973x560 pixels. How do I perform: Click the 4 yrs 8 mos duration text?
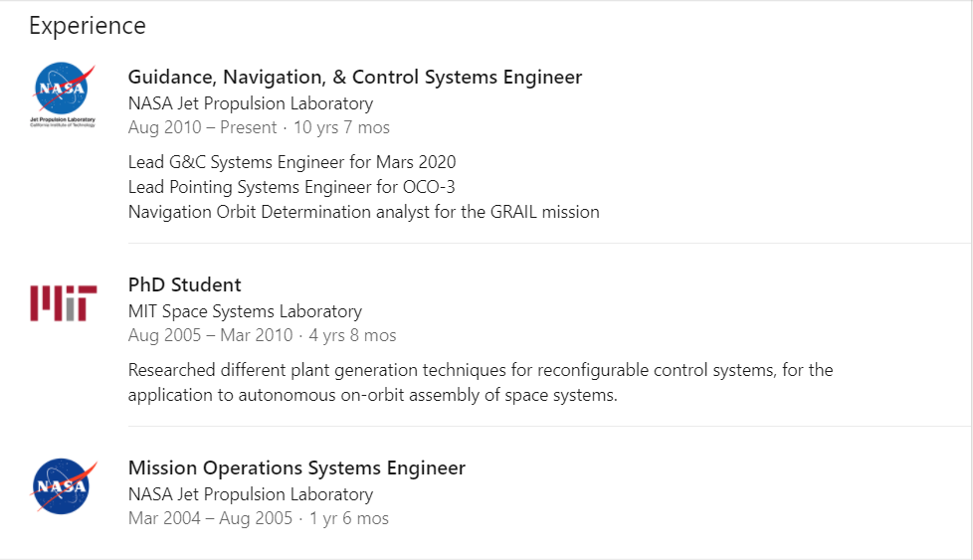pos(352,335)
